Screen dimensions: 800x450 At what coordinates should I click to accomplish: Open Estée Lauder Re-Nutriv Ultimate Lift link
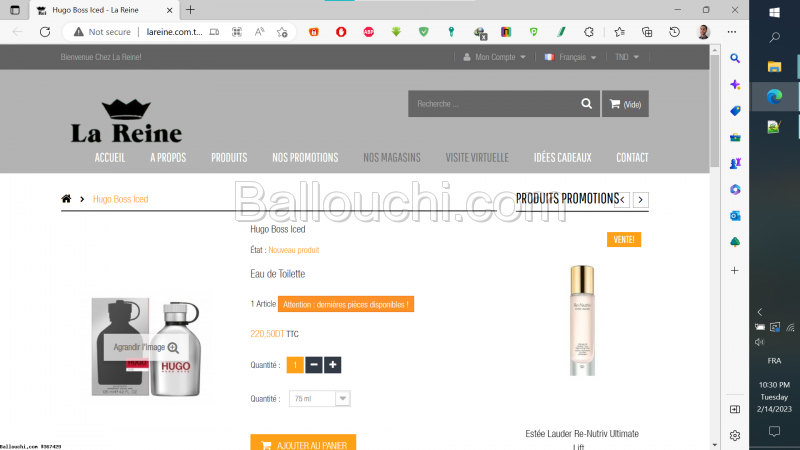point(582,440)
